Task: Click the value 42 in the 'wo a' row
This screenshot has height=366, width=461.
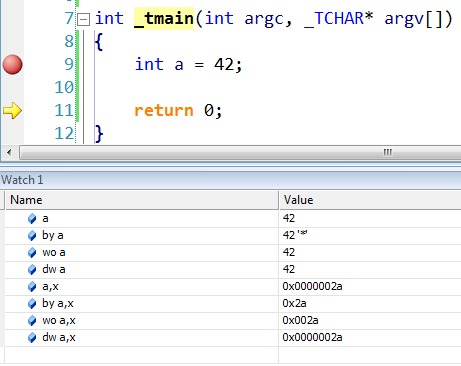Action: tap(289, 252)
